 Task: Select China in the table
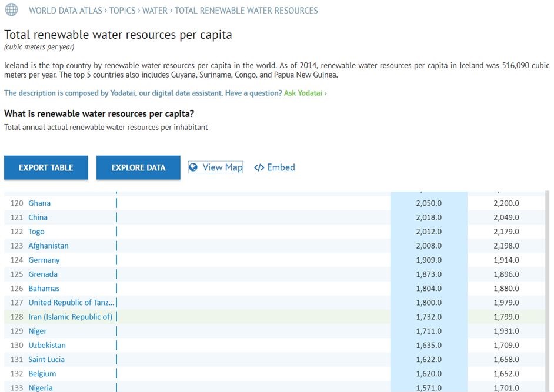tap(38, 217)
